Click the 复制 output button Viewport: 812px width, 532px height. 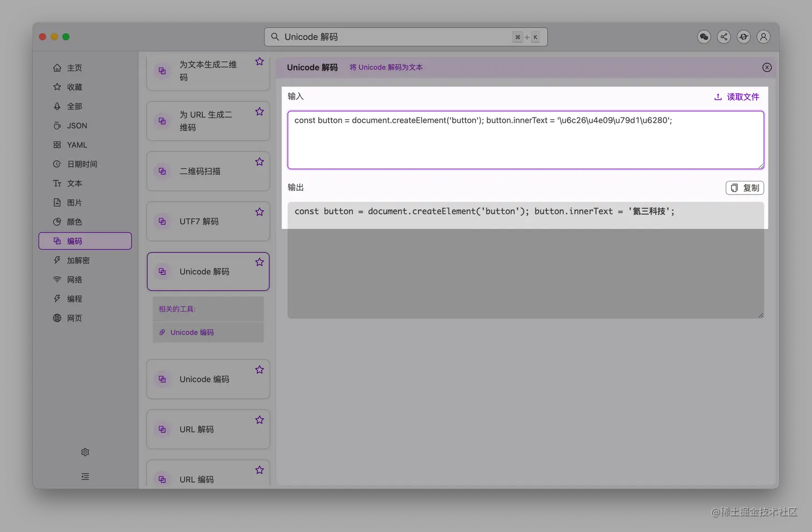(x=745, y=188)
